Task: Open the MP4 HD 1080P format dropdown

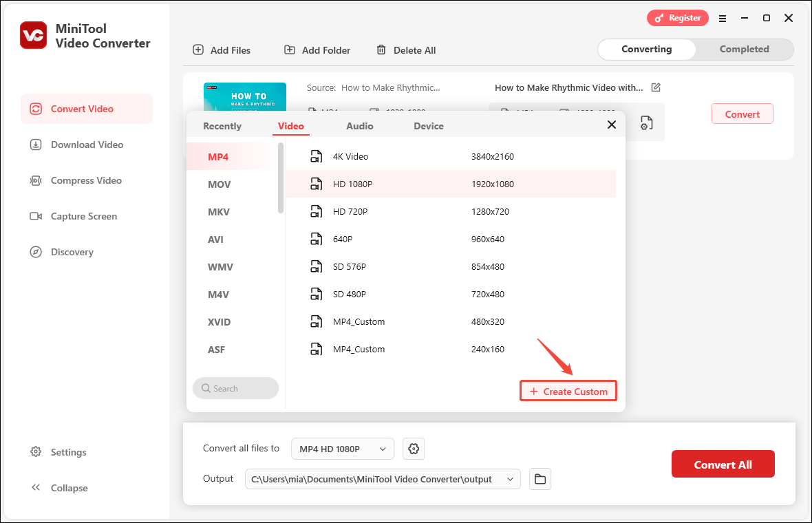Action: pyautogui.click(x=342, y=449)
